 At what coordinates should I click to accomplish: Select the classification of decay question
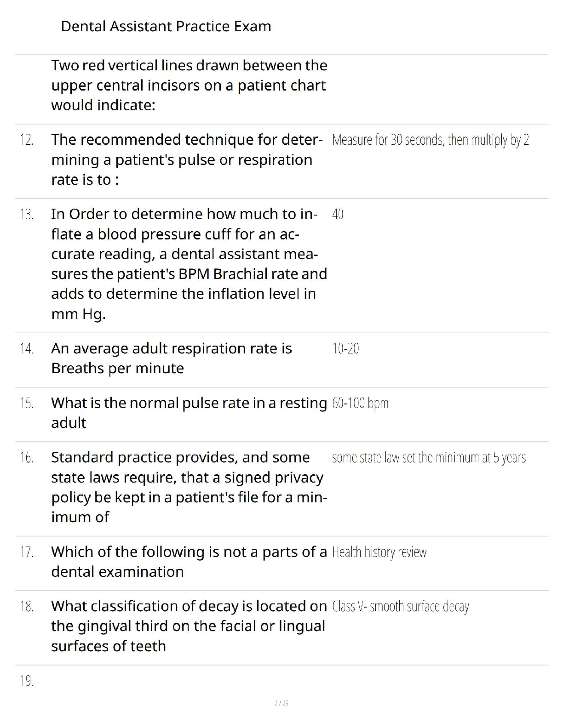189,626
